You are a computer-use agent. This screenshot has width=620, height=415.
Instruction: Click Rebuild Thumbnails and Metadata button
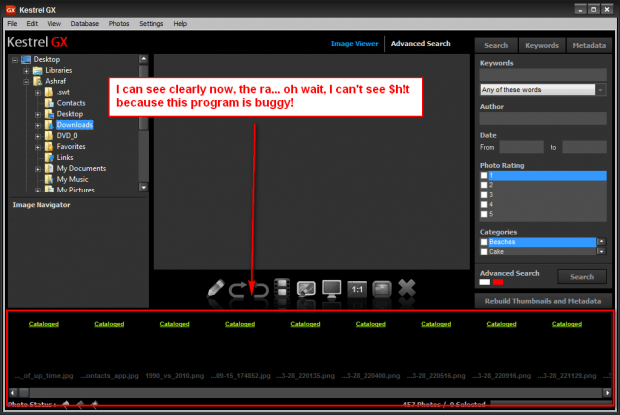[x=541, y=301]
